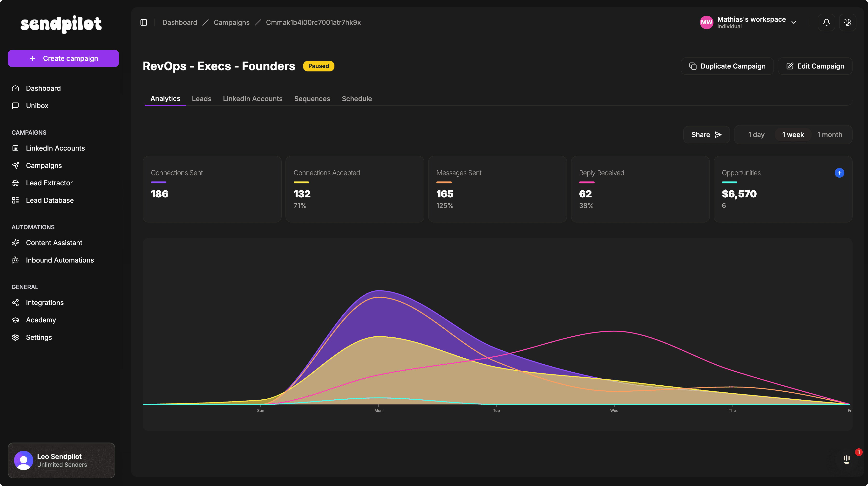868x486 pixels.
Task: Toggle the sidebar collapse icon
Action: [x=143, y=22]
